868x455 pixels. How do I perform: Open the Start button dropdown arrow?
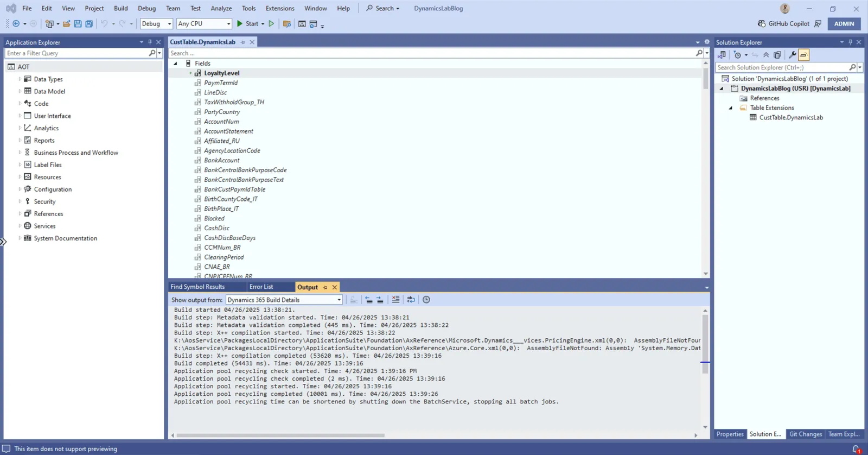click(x=263, y=24)
